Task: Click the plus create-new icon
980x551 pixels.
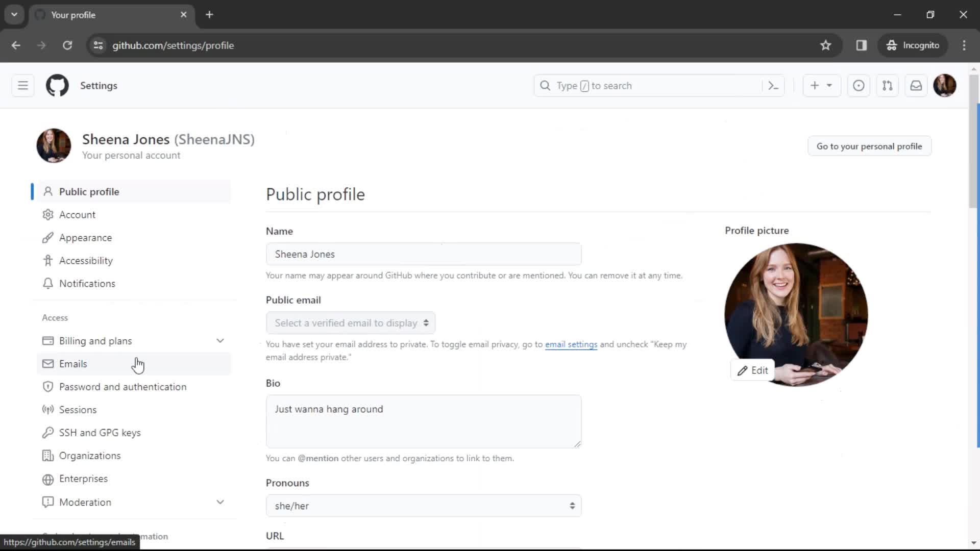Action: [815, 86]
